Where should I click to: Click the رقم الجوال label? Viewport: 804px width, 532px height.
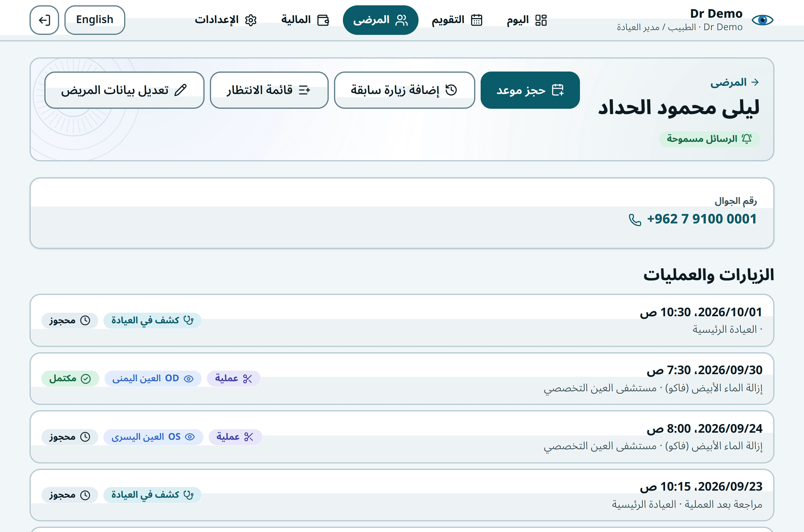click(735, 202)
